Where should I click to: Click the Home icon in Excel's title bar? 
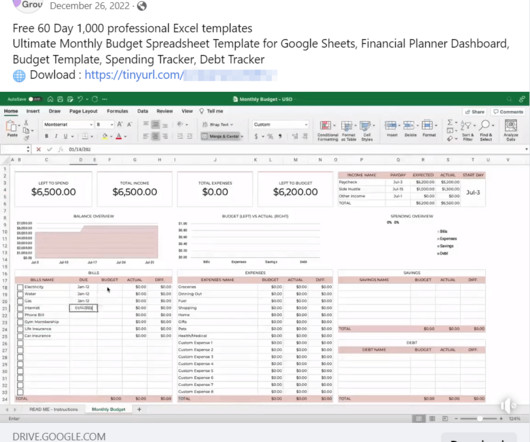click(x=50, y=99)
